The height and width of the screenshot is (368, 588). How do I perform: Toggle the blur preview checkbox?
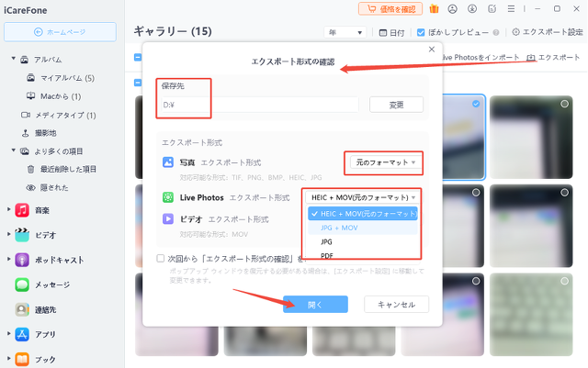click(421, 33)
